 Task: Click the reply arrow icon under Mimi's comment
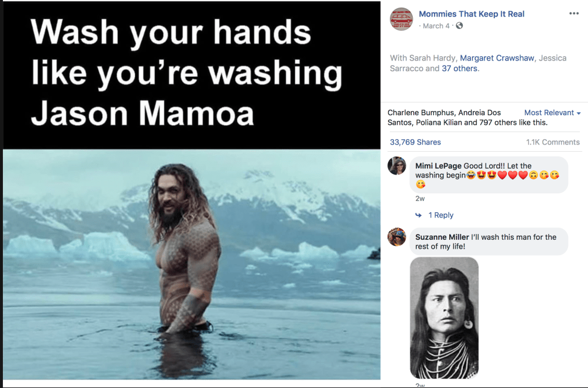coord(419,215)
